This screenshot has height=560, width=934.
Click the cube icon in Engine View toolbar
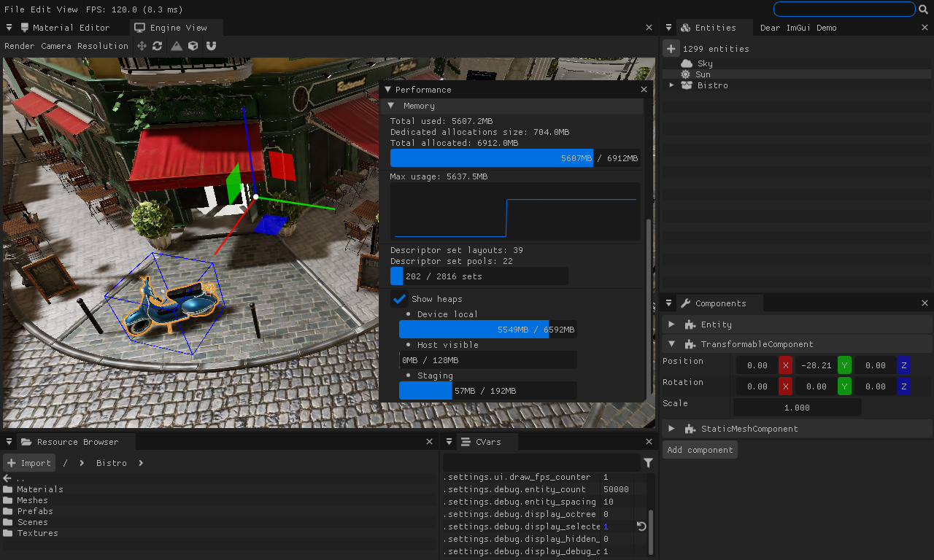[193, 46]
